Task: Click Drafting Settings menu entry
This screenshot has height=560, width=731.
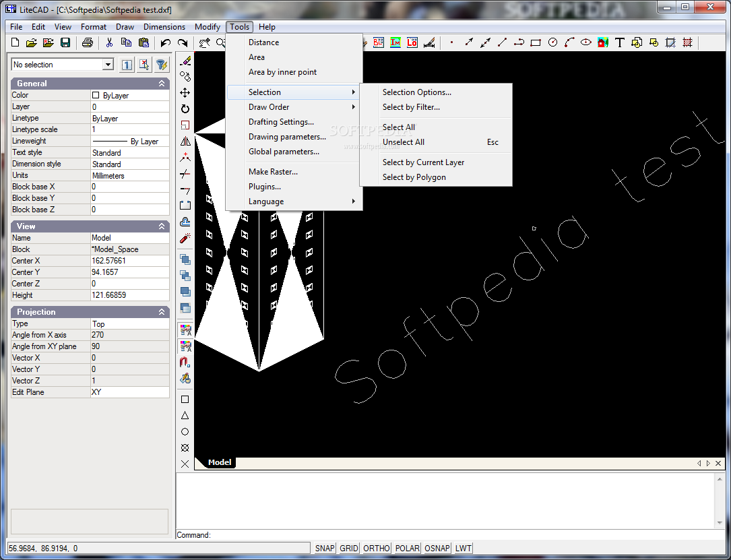Action: tap(294, 122)
